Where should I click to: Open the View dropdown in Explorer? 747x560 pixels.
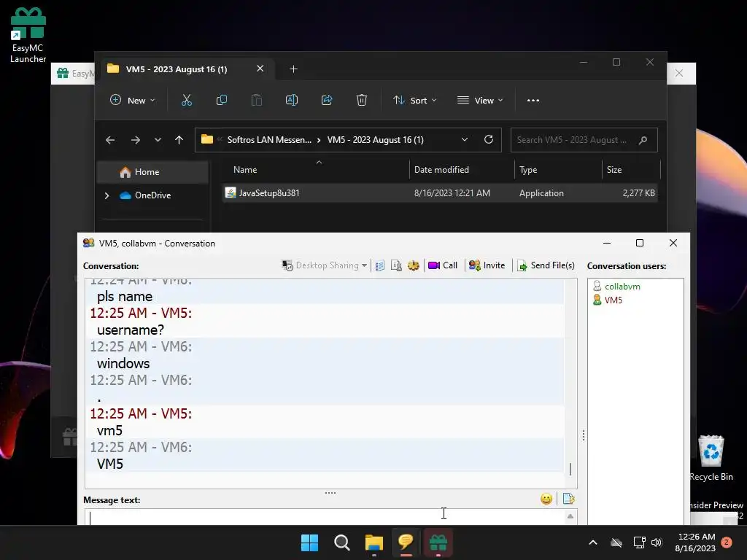click(480, 101)
